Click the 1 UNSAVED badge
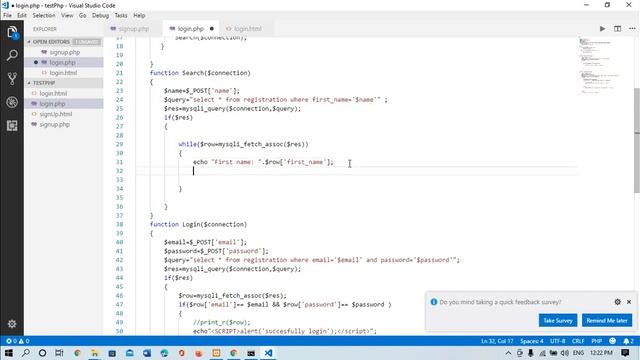Image resolution: width=640 pixels, height=360 pixels. 87,42
